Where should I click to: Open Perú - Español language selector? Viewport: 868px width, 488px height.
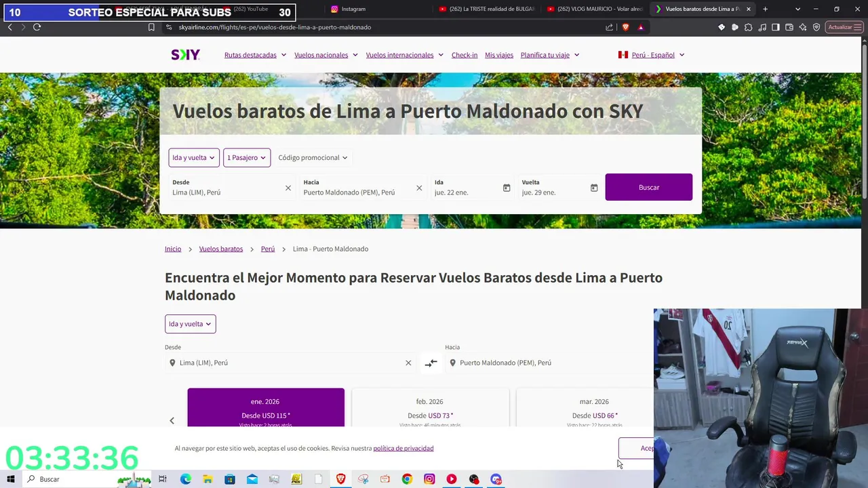(x=651, y=55)
